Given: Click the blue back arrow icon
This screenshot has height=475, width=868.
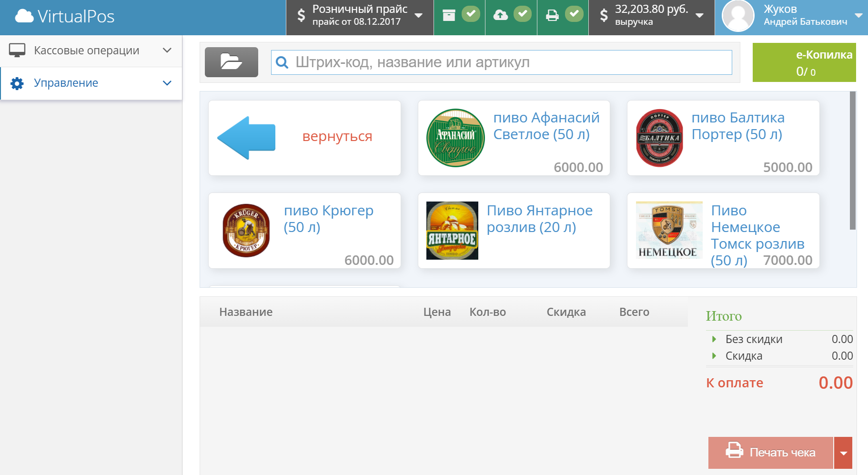Looking at the screenshot, I should [x=246, y=138].
